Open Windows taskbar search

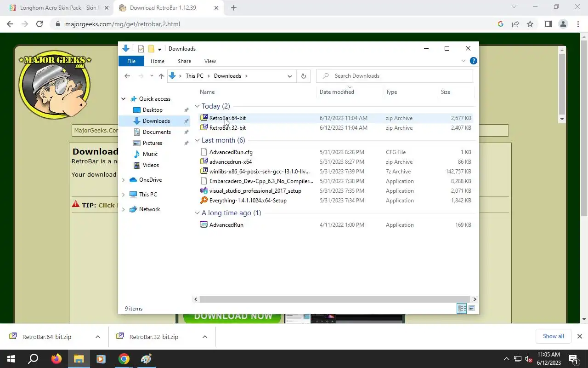(33, 359)
